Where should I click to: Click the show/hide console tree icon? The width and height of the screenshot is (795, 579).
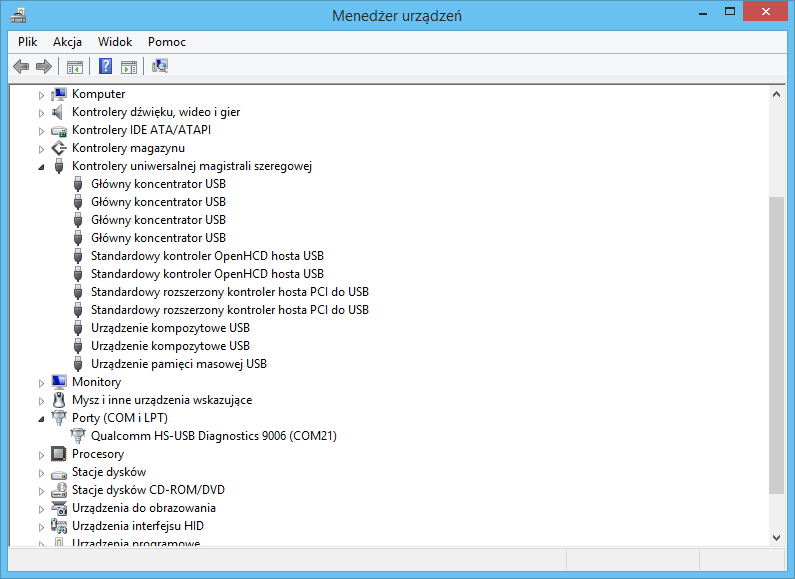[74, 67]
